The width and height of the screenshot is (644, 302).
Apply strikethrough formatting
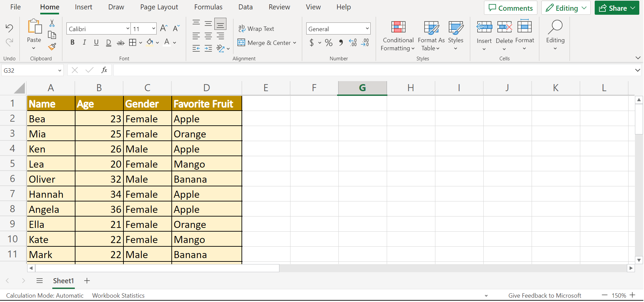tap(120, 43)
